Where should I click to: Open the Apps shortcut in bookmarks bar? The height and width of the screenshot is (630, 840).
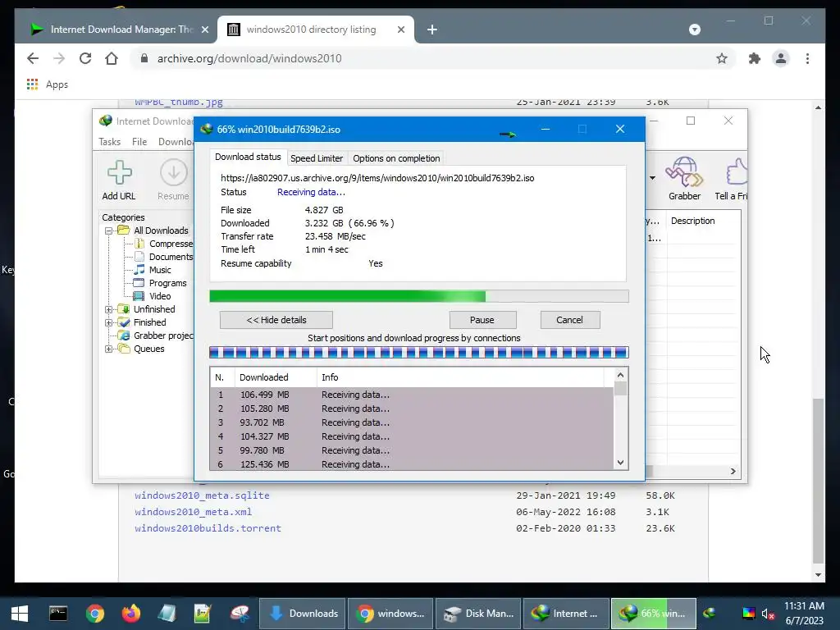click(x=47, y=84)
